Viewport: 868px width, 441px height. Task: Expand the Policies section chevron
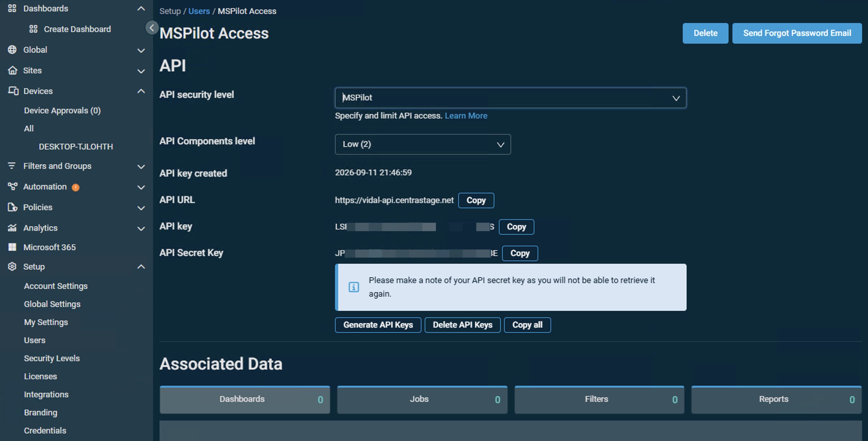click(x=141, y=208)
